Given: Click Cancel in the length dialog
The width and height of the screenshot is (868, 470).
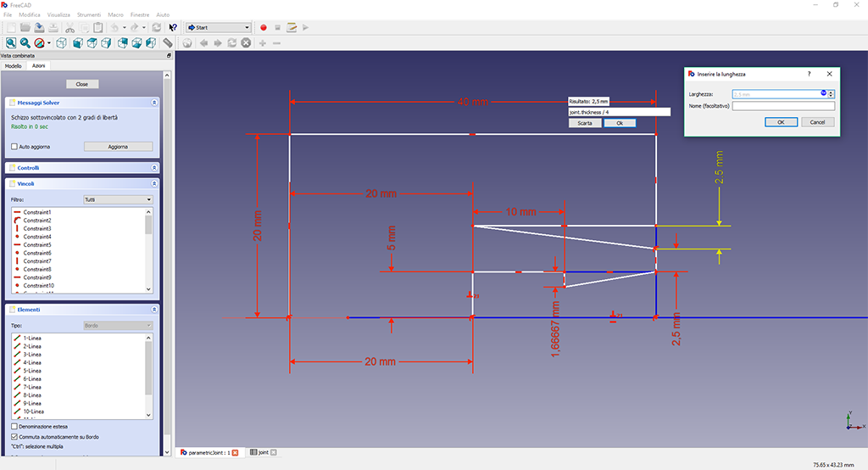Looking at the screenshot, I should click(x=817, y=122).
